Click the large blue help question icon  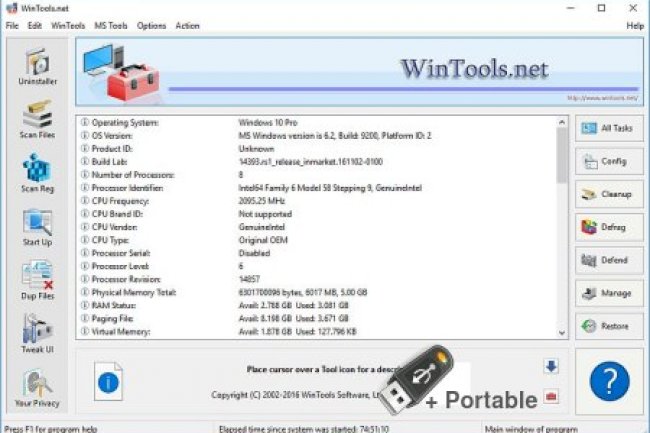(x=609, y=382)
